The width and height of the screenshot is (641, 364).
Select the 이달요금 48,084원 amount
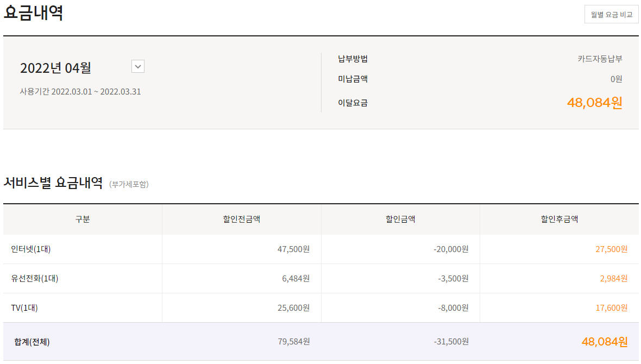coord(594,103)
